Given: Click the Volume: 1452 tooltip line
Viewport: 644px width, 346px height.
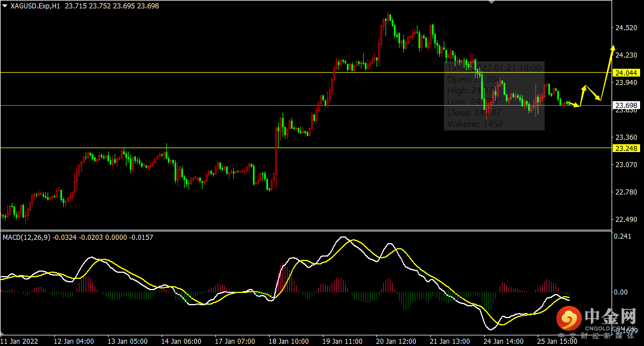Looking at the screenshot, I should pos(475,124).
